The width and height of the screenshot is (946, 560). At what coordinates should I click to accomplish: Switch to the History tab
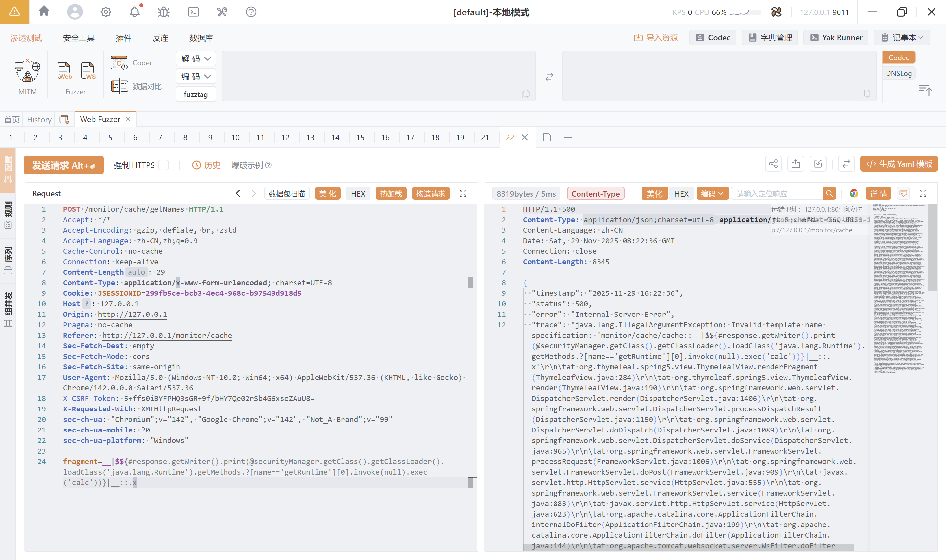[x=39, y=119]
